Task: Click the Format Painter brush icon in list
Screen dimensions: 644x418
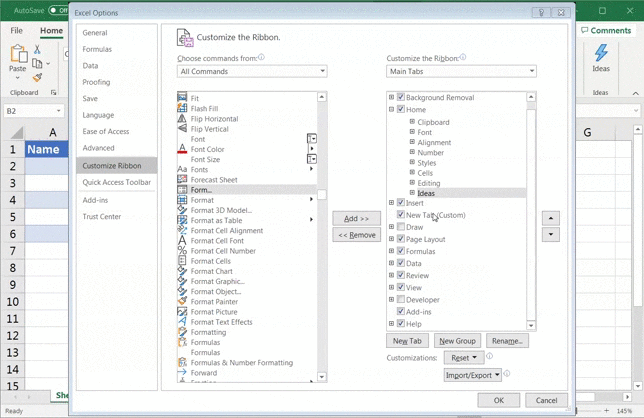Action: click(x=182, y=301)
